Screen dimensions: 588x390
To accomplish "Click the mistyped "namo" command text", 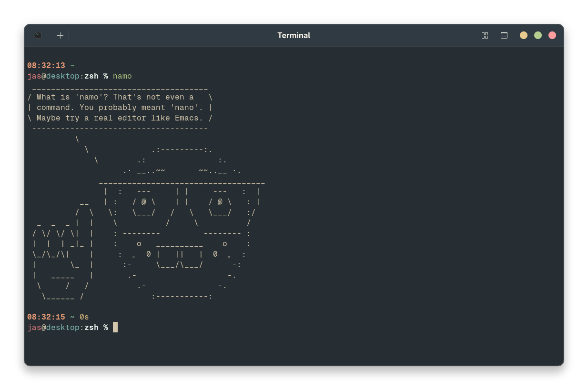I will 122,76.
